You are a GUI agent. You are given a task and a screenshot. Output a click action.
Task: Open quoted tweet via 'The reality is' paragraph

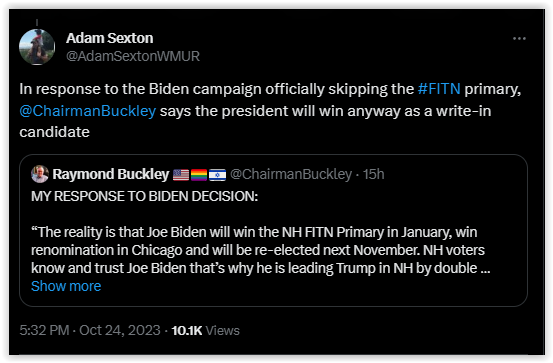pyautogui.click(x=261, y=250)
